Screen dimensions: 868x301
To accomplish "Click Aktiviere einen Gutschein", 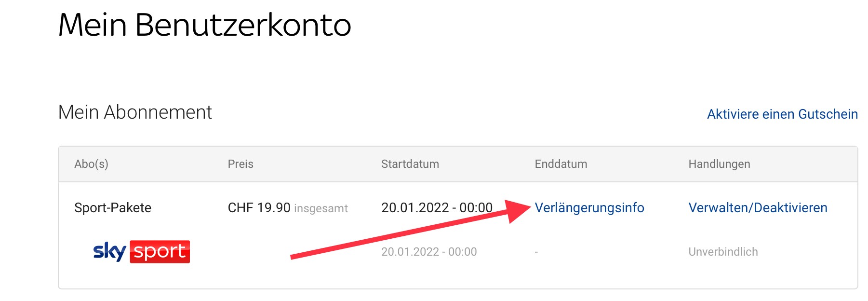I will pyautogui.click(x=782, y=114).
